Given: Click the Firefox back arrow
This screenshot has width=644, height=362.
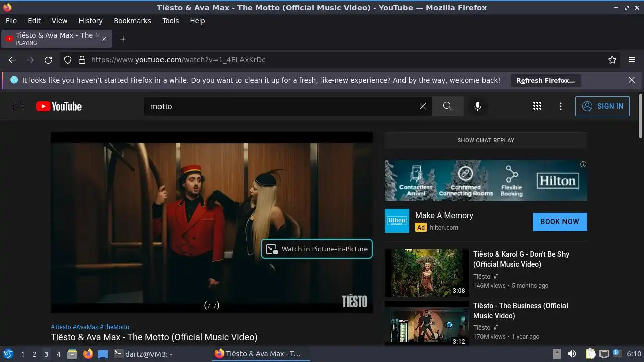Looking at the screenshot, I should coord(12,60).
